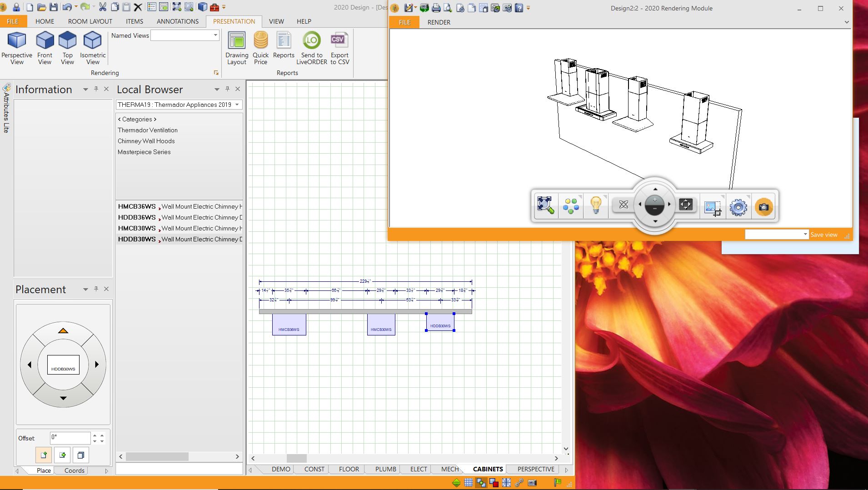Open render settings gear icon

[738, 207]
